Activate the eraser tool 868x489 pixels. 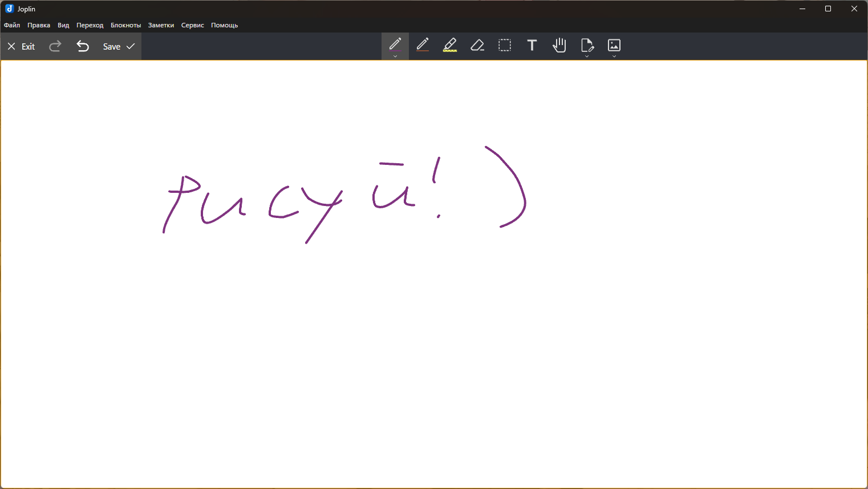click(x=477, y=45)
